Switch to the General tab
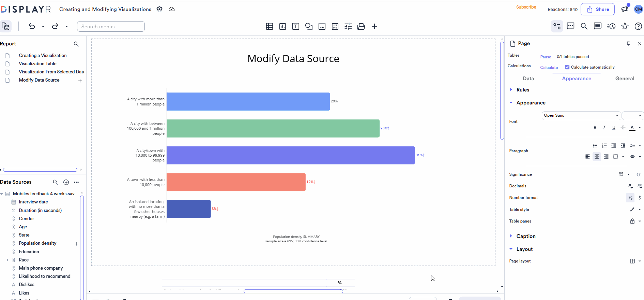This screenshot has height=300, width=644. (624, 78)
